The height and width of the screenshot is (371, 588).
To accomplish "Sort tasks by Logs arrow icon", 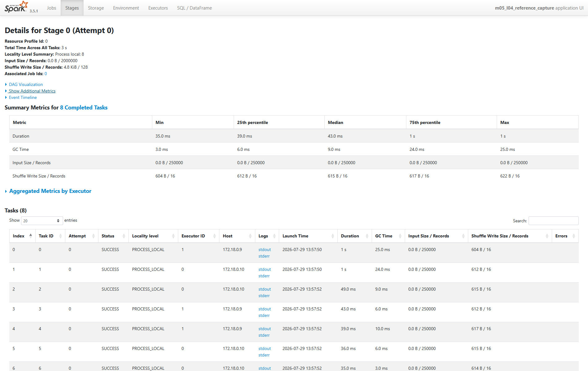I will tap(274, 236).
